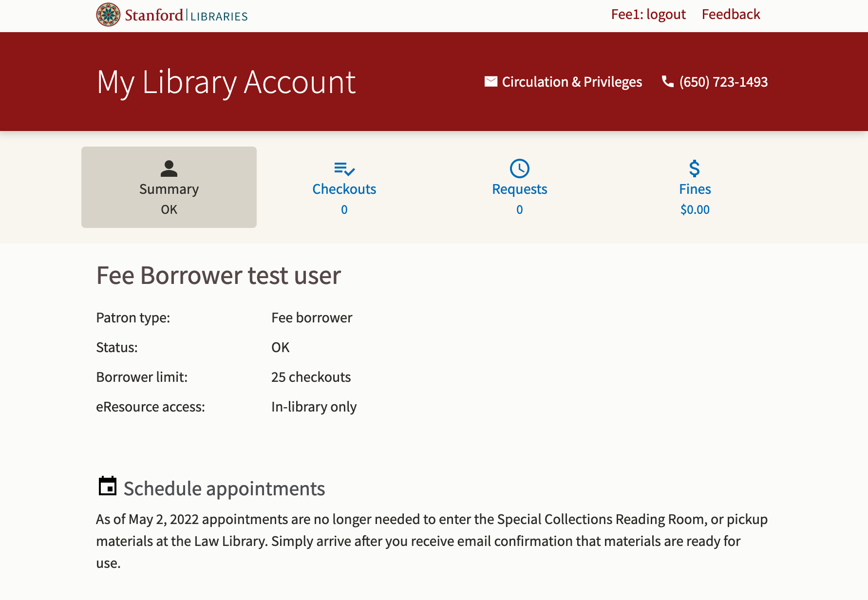The image size is (868, 600).
Task: Click the checklist icon above Checkouts
Action: pyautogui.click(x=344, y=169)
